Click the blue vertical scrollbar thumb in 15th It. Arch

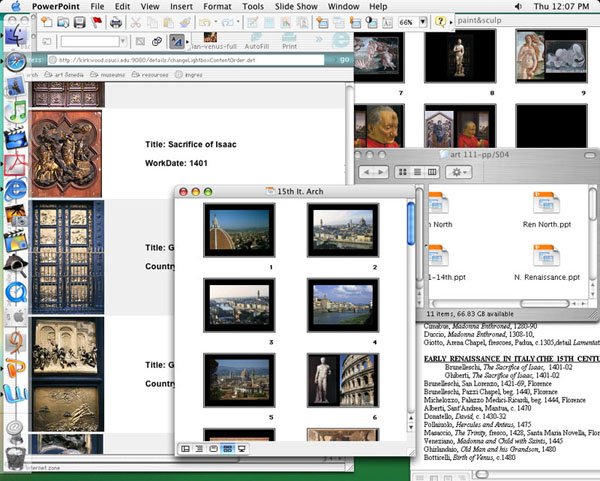click(411, 223)
